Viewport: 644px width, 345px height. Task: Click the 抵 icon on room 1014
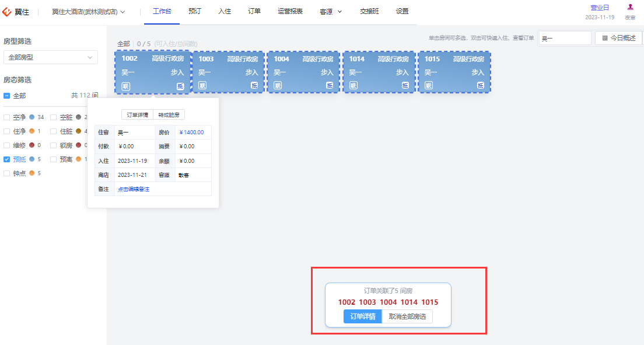pyautogui.click(x=405, y=86)
